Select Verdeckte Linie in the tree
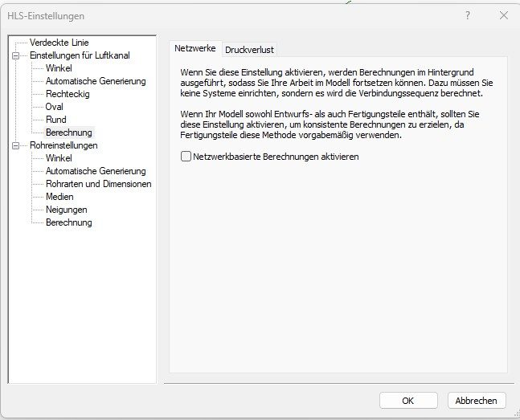520x420 pixels. click(59, 43)
